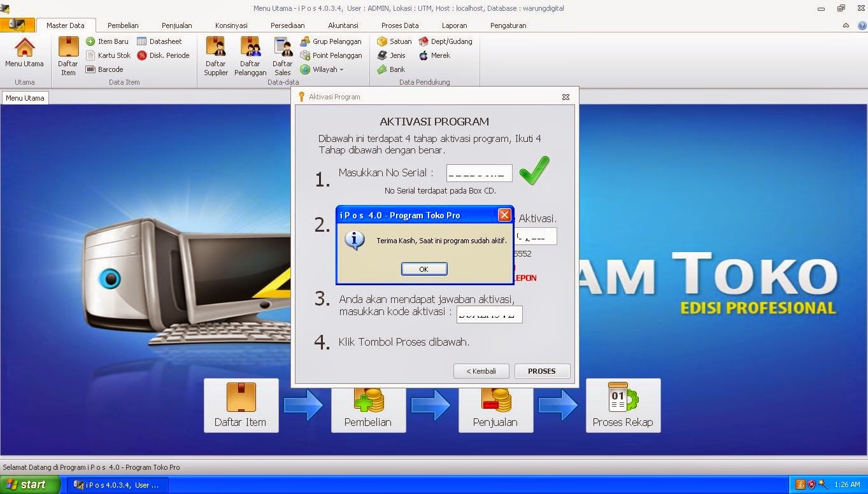Switch to the Persediaan tab
Screen dimensions: 868x494
(x=287, y=25)
